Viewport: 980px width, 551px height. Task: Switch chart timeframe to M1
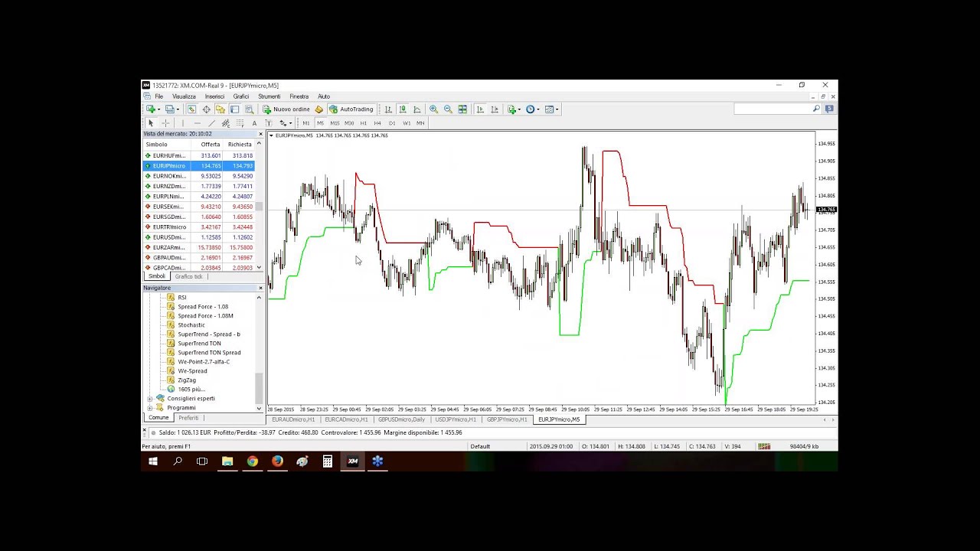coord(306,123)
